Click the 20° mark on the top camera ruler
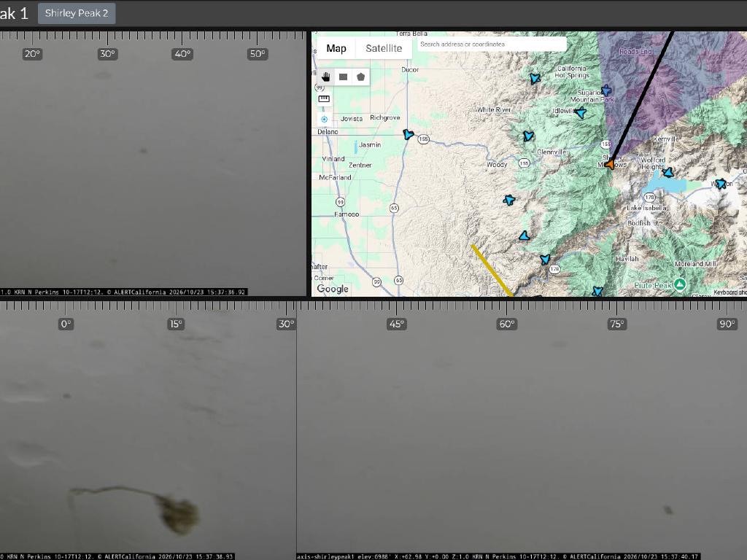 click(32, 54)
